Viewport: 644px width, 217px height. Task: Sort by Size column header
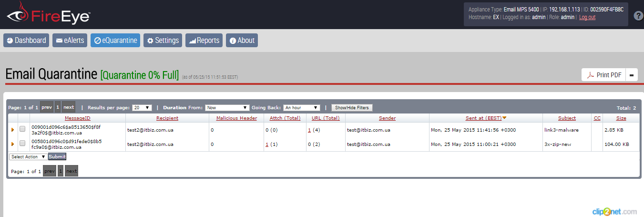pos(621,118)
